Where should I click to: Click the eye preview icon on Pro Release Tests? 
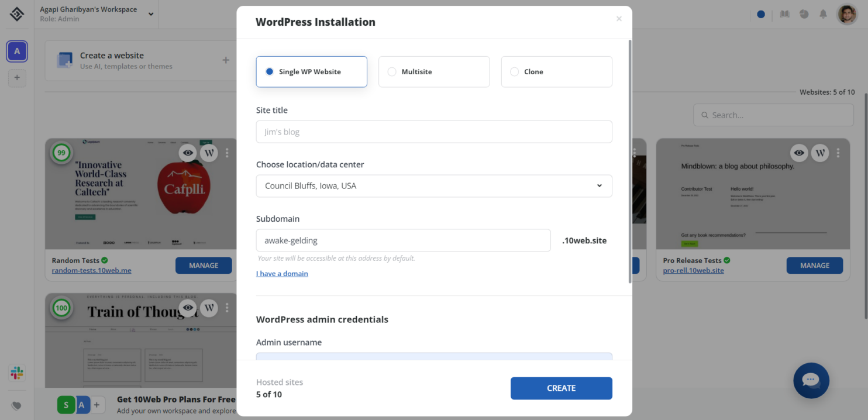[799, 153]
